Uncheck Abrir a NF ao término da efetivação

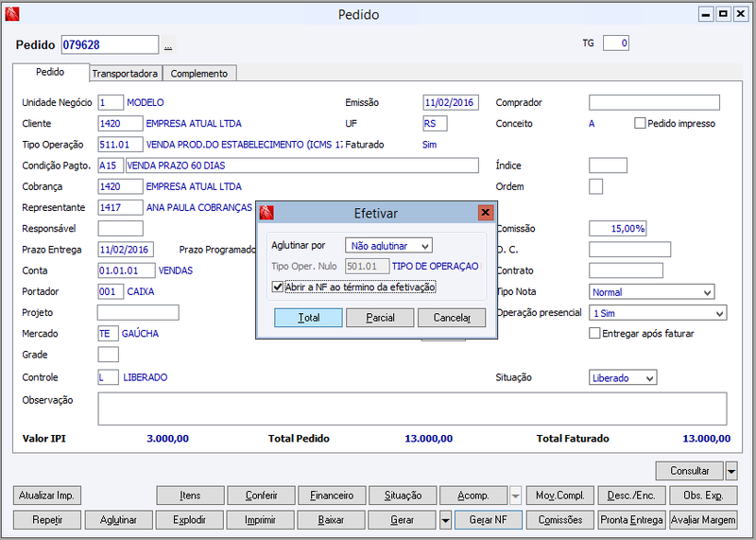pyautogui.click(x=277, y=287)
